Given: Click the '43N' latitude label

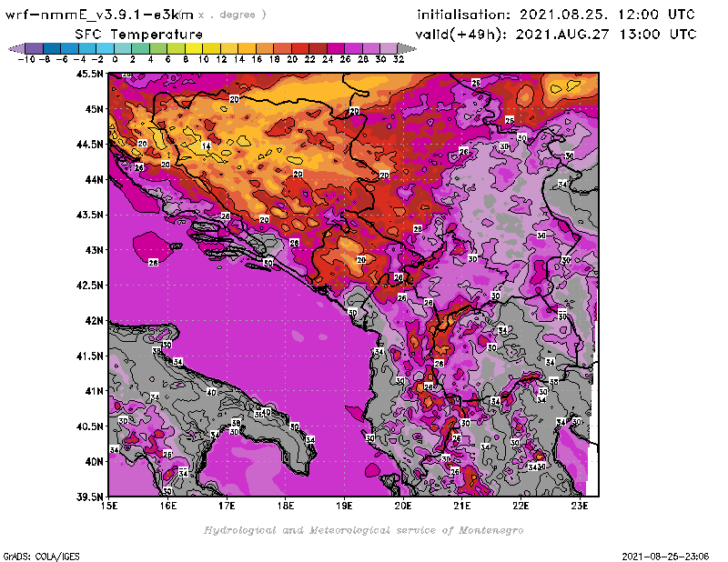Looking at the screenshot, I should coord(95,250).
